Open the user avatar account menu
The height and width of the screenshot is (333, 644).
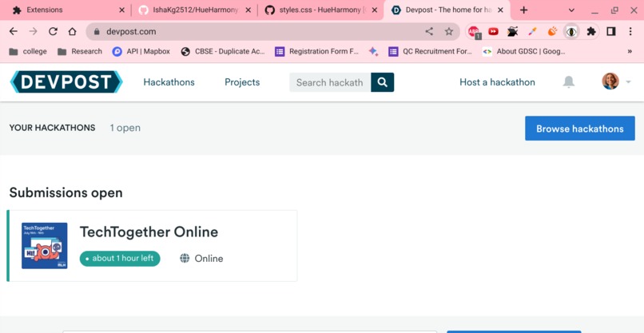pyautogui.click(x=616, y=81)
